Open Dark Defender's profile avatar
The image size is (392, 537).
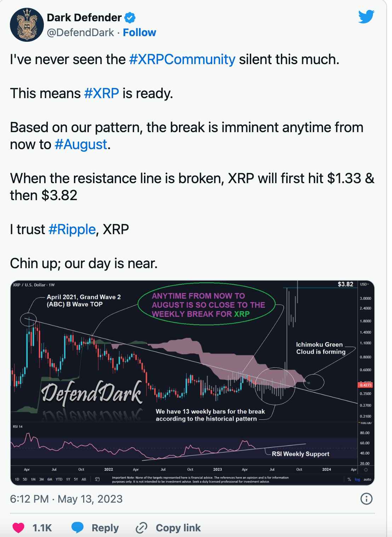pyautogui.click(x=27, y=25)
